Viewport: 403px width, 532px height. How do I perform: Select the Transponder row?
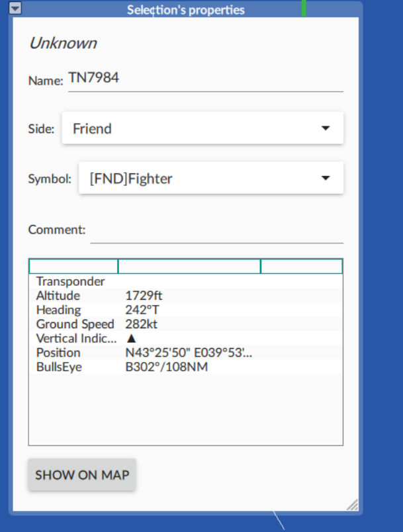186,281
